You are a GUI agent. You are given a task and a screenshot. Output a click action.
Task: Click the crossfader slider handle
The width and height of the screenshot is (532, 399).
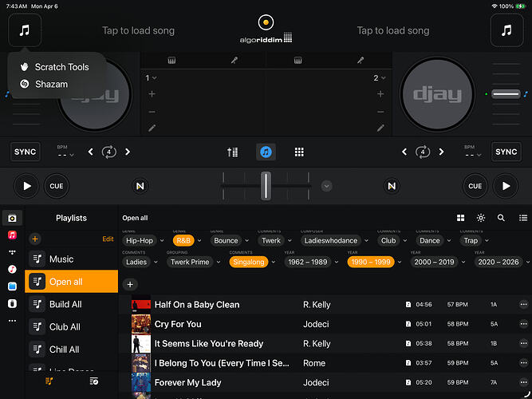266,186
